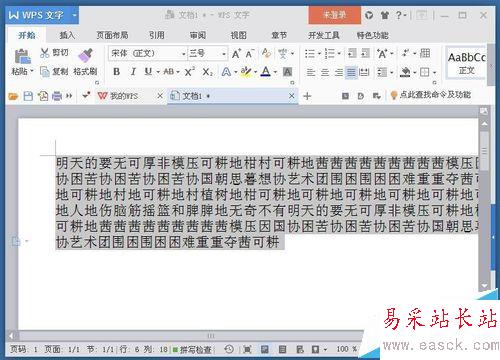Click the Paste clipboard icon
This screenshot has height=360, width=500.
point(22,56)
